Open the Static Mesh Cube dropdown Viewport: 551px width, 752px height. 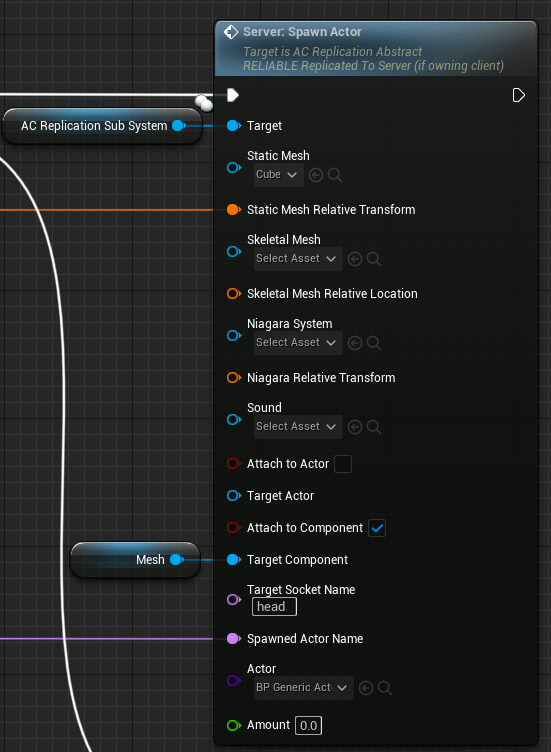click(x=279, y=175)
